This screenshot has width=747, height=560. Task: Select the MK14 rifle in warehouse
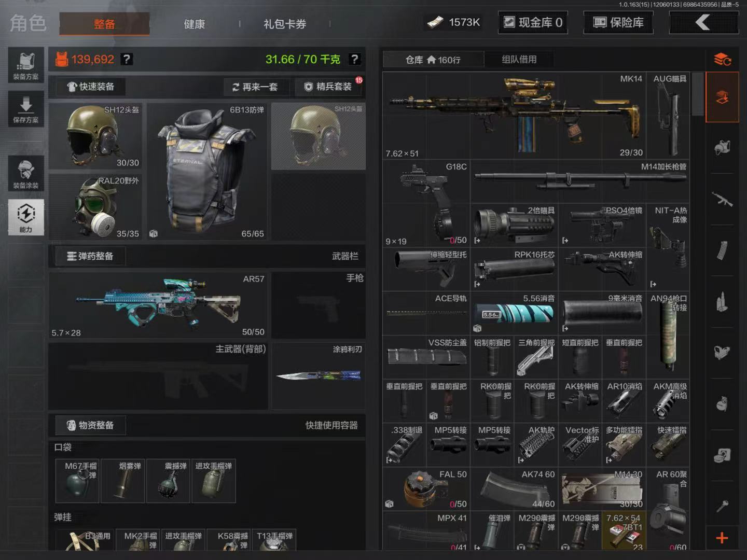[x=514, y=115]
